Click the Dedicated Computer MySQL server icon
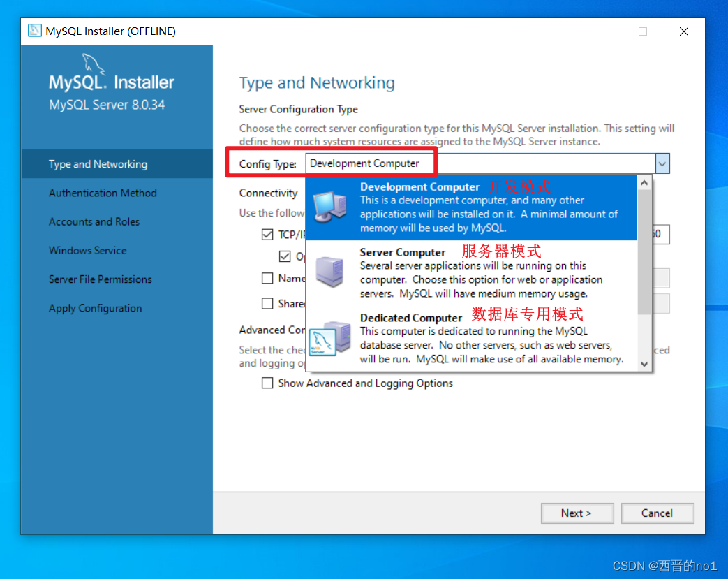This screenshot has height=579, width=728. tap(329, 338)
